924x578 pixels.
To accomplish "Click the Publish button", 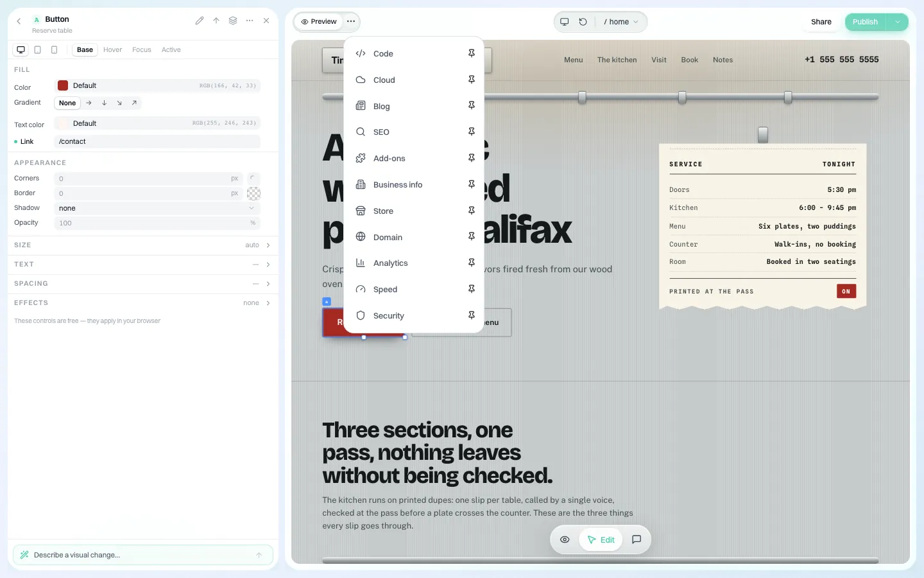I will coord(866,22).
